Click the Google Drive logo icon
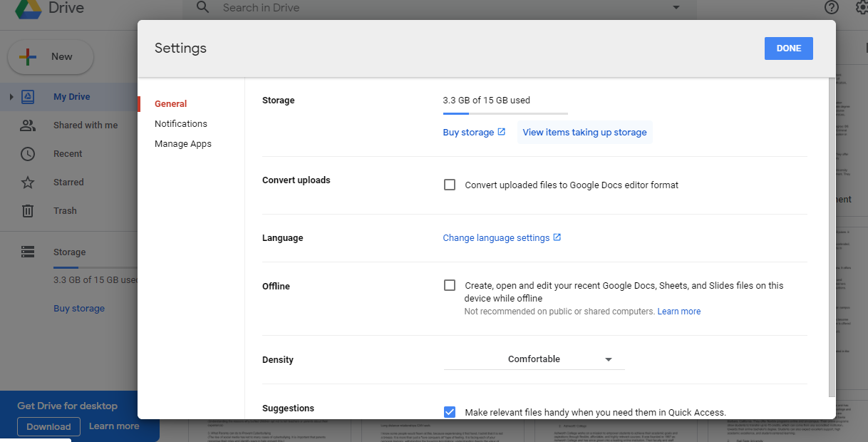868x442 pixels. click(x=27, y=9)
